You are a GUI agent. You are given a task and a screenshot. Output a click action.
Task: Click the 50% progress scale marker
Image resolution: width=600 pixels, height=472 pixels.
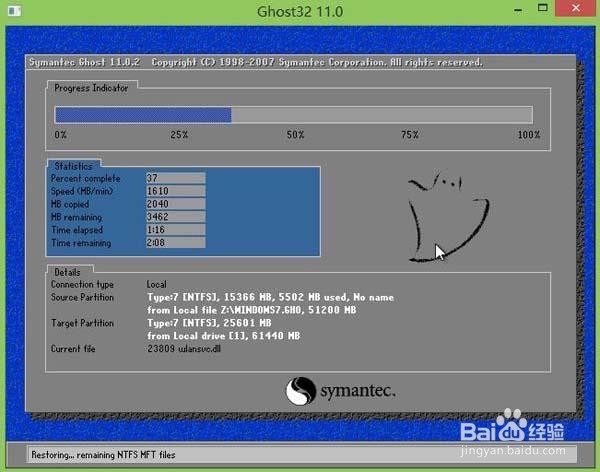295,135
